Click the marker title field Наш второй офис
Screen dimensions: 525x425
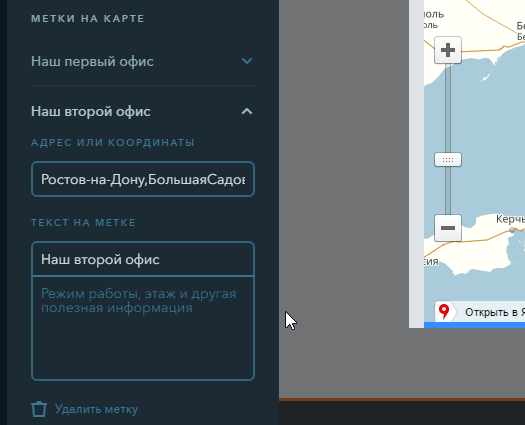(x=143, y=259)
